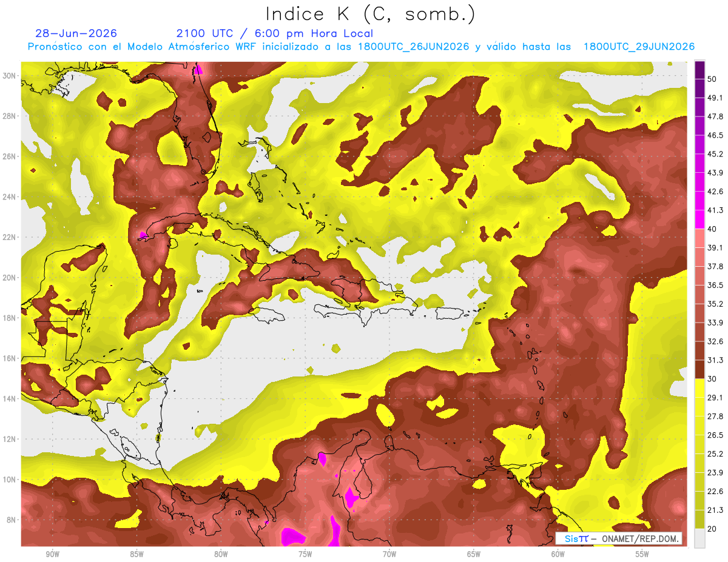Click the '22N' latitude label
The image size is (728, 562).
[9, 237]
